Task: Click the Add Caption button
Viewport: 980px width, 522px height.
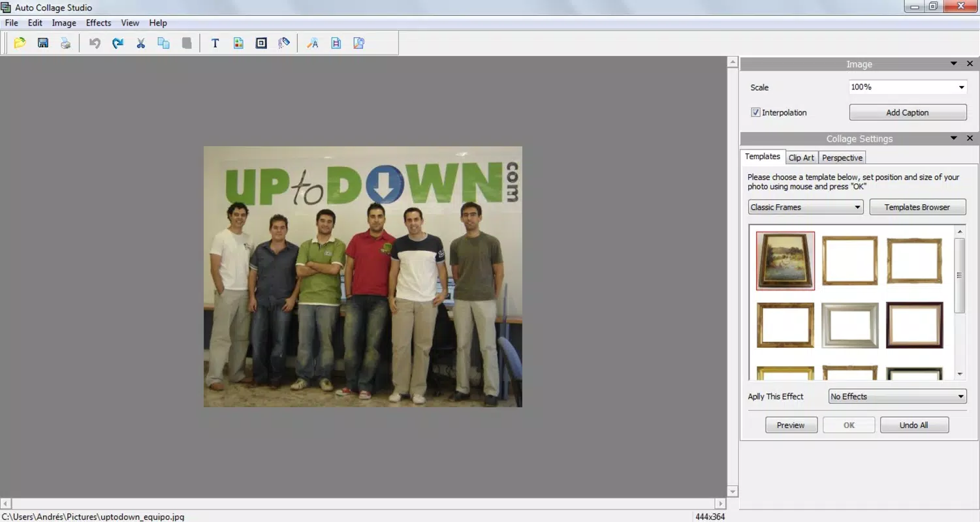Action: [908, 112]
